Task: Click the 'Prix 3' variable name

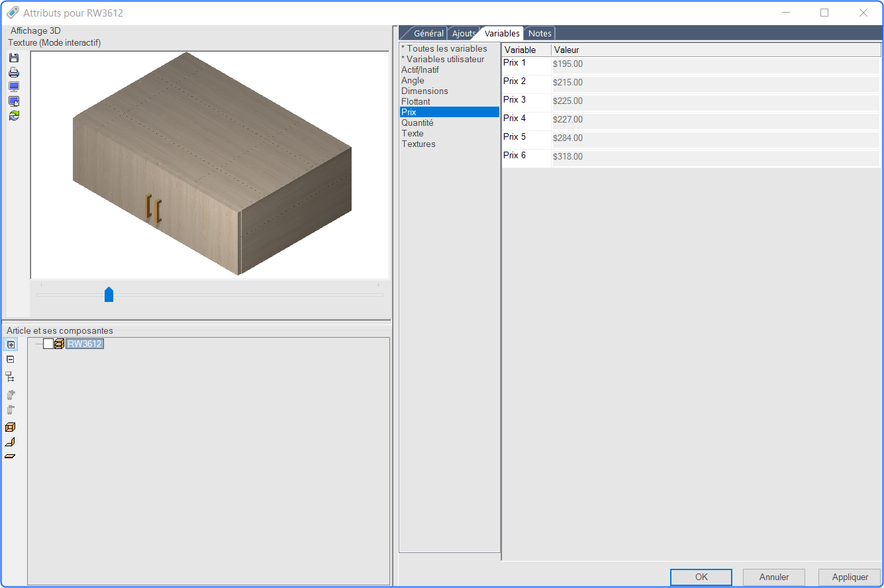Action: point(515,100)
